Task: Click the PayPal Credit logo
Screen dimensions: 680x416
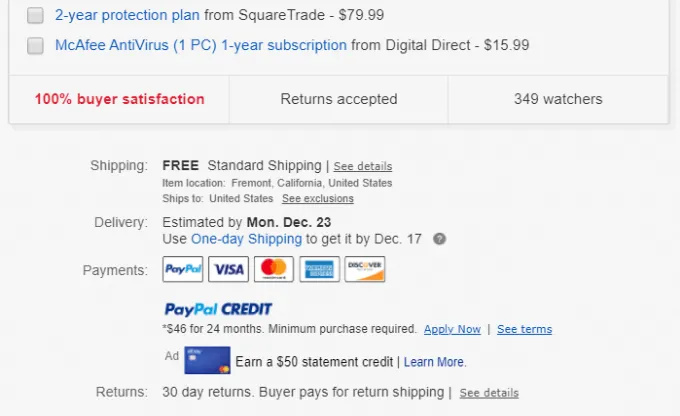Action: [217, 309]
